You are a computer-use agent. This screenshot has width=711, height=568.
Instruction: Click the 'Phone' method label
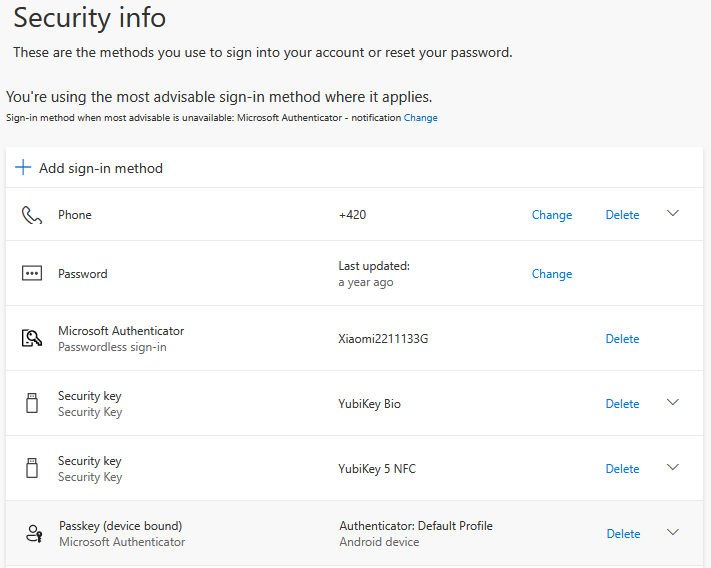tap(75, 215)
